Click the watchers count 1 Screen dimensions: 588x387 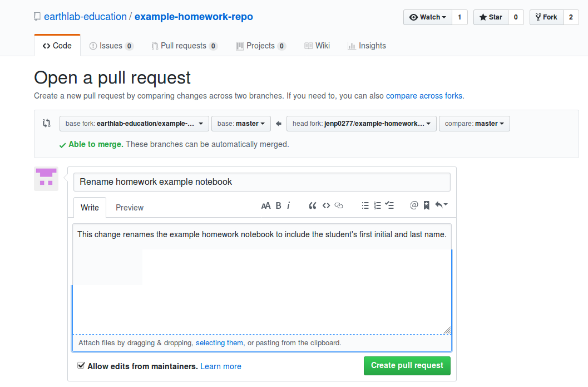pyautogui.click(x=459, y=17)
